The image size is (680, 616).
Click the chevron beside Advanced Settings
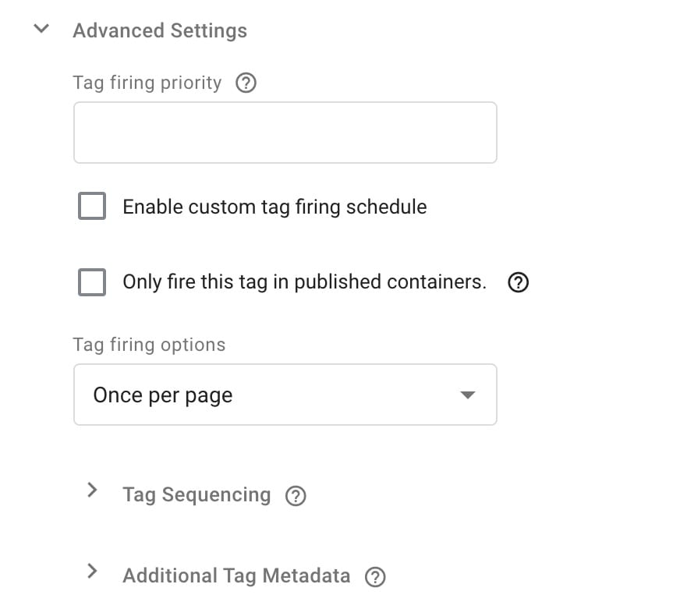(41, 28)
